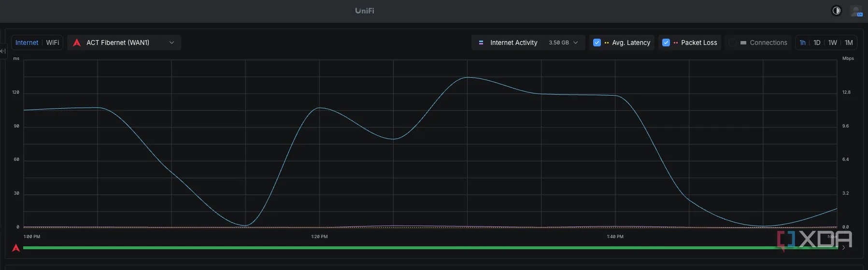Click the 120 ms axis value
Screen dimensions: 868x270
click(x=15, y=92)
